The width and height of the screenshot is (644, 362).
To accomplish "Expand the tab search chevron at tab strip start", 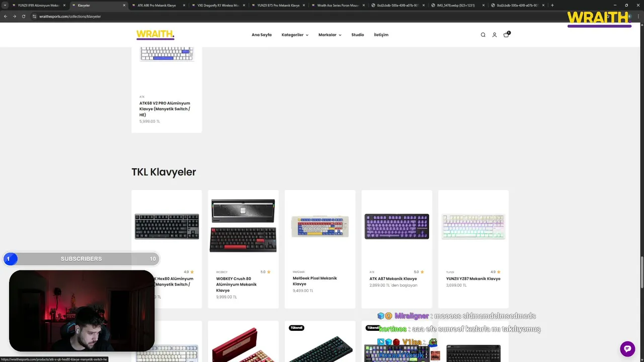I will click(5, 5).
